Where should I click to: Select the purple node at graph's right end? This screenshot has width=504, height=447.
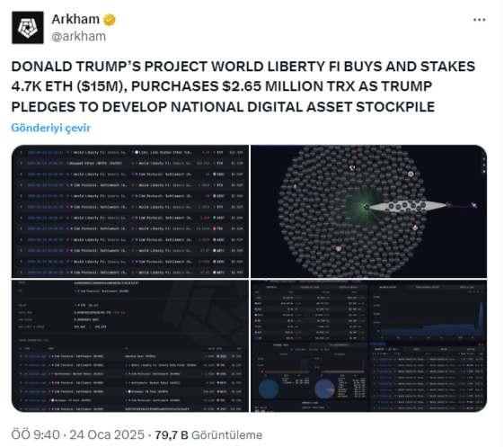point(473,205)
